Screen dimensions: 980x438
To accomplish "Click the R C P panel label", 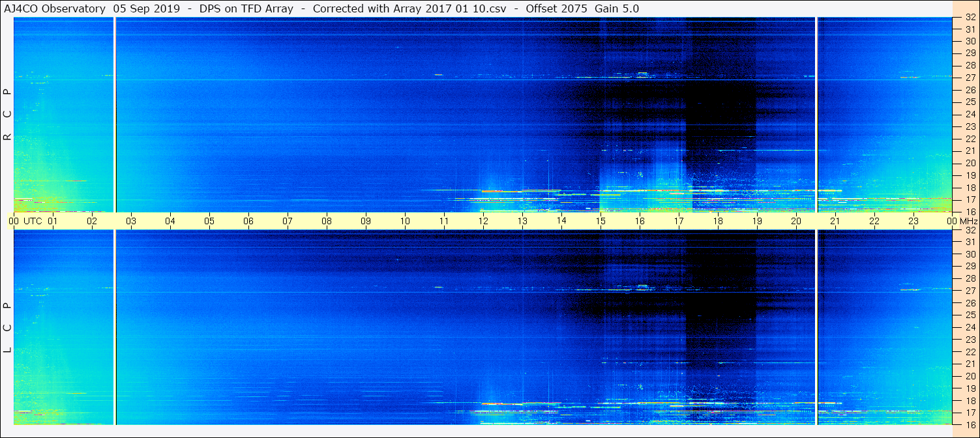I will (7, 115).
